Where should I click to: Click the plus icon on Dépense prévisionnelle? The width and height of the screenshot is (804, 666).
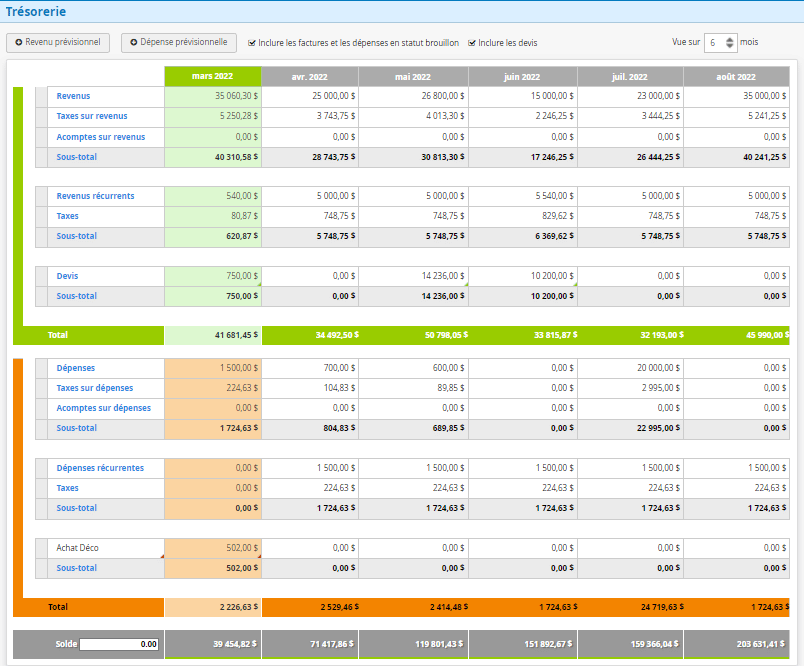click(133, 43)
